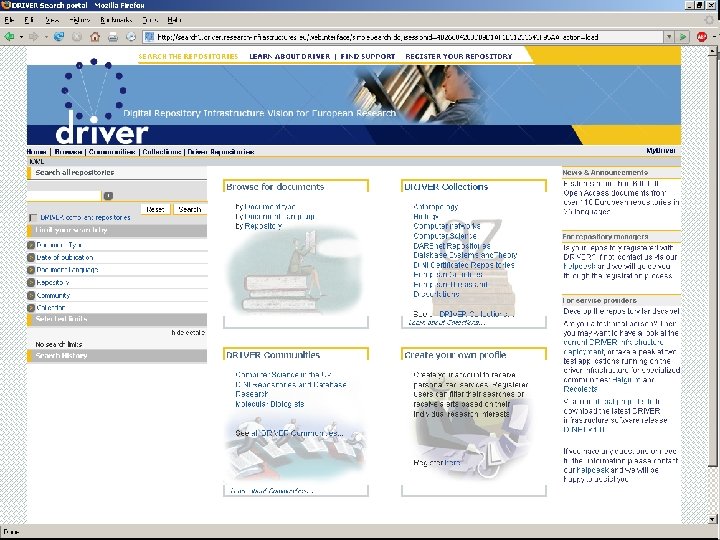Image resolution: width=720 pixels, height=540 pixels.
Task: Open the Recolecta link in service providers
Action: (x=580, y=389)
